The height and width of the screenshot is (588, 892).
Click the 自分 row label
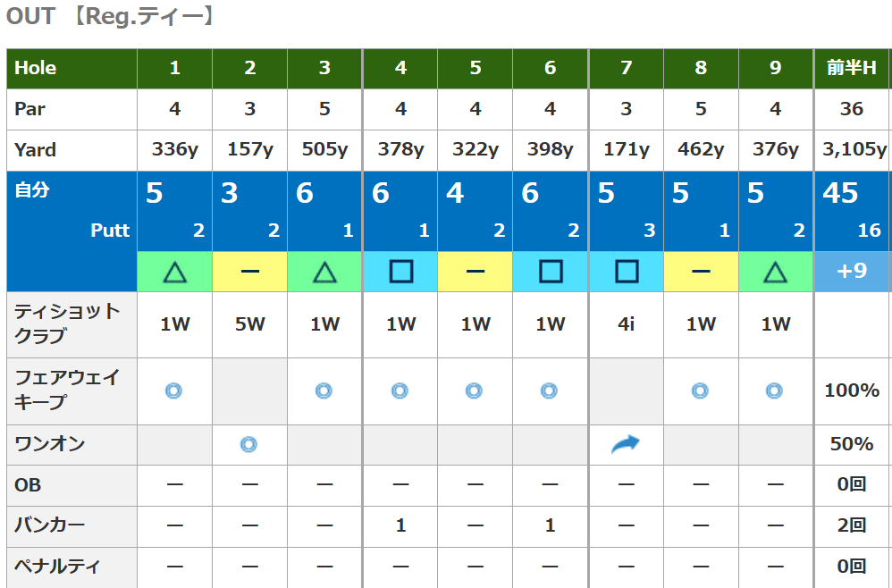pos(32,190)
